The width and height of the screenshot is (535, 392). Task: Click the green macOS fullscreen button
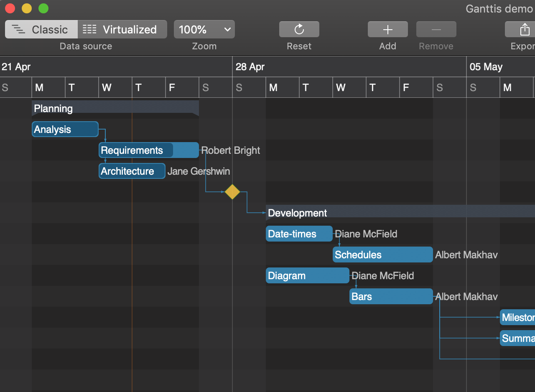tap(43, 8)
